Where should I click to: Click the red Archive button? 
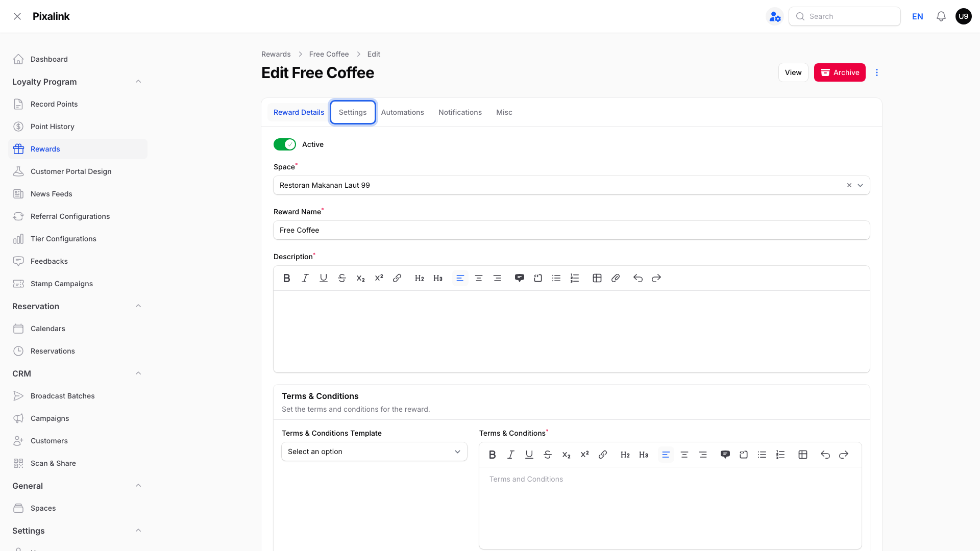840,72
